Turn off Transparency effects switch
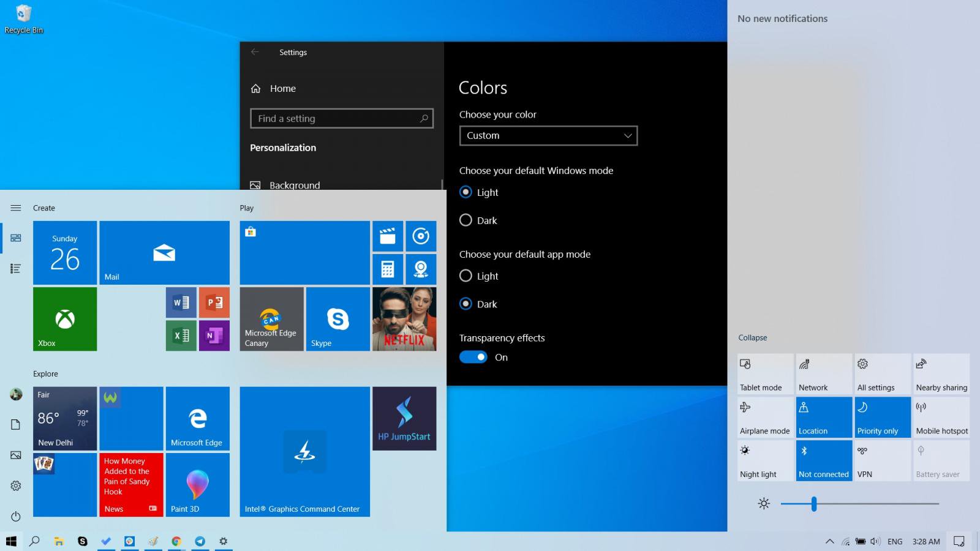The width and height of the screenshot is (980, 551). pyautogui.click(x=473, y=358)
